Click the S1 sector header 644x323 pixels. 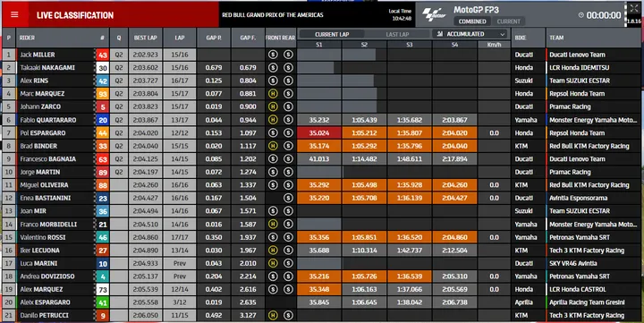coord(319,45)
